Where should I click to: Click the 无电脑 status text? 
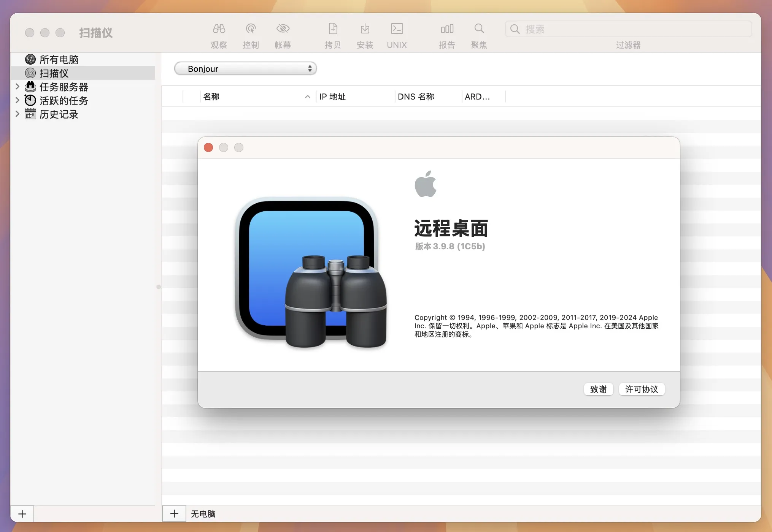tap(203, 514)
